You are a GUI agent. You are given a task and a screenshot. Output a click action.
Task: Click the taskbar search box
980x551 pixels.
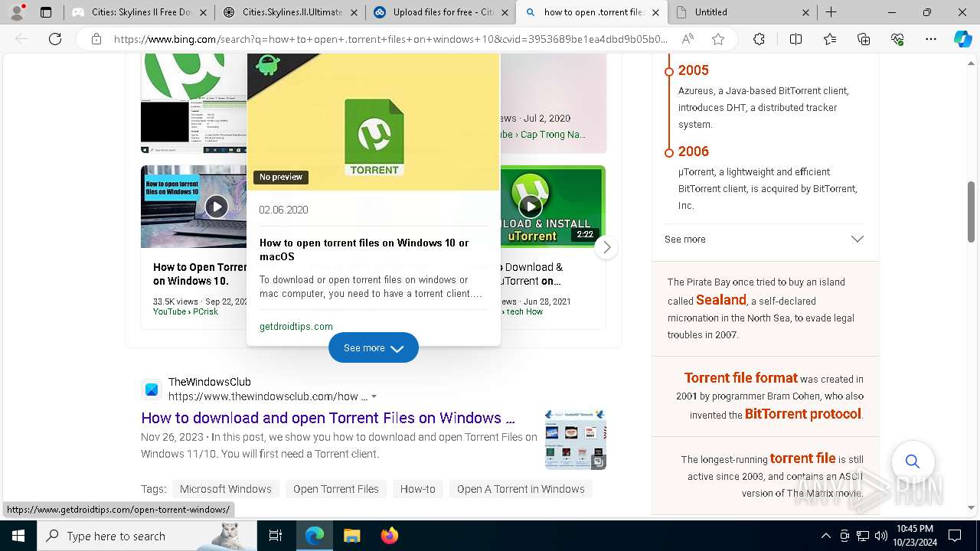pyautogui.click(x=147, y=536)
